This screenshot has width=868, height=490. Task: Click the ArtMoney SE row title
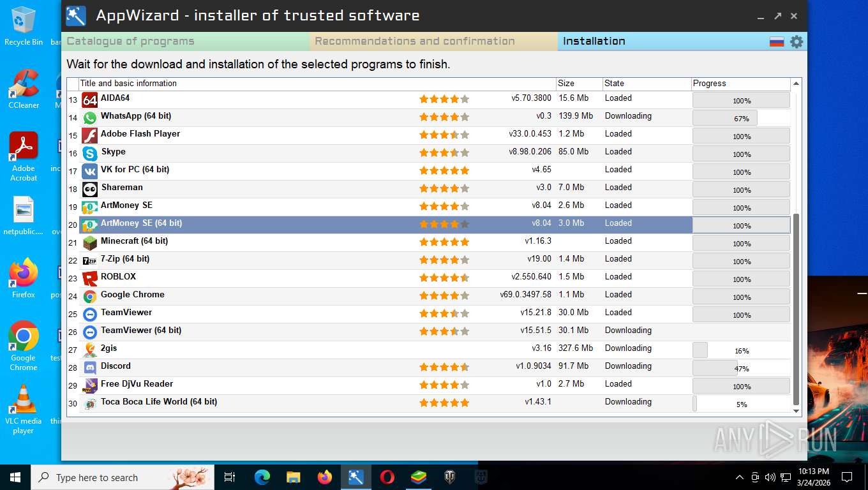(126, 205)
